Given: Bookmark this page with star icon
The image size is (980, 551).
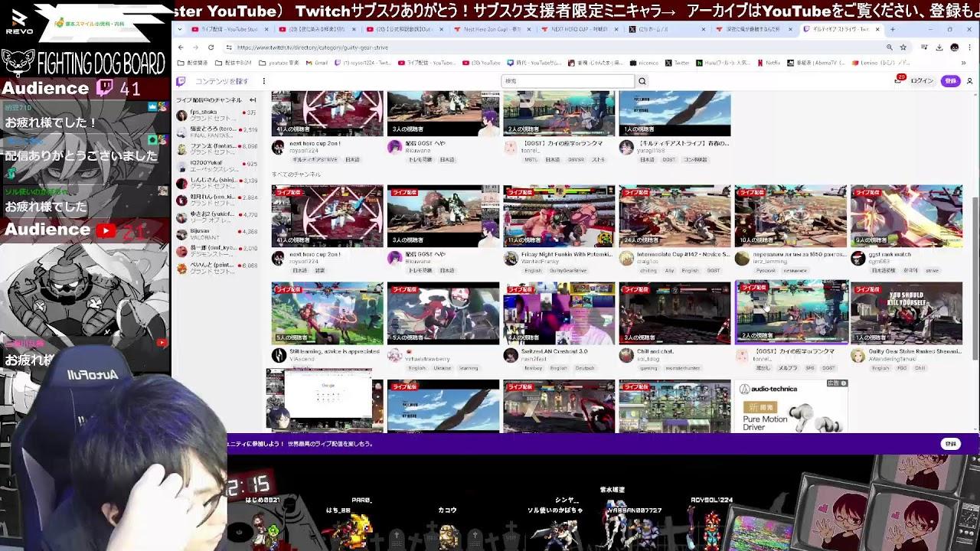Looking at the screenshot, I should (903, 47).
